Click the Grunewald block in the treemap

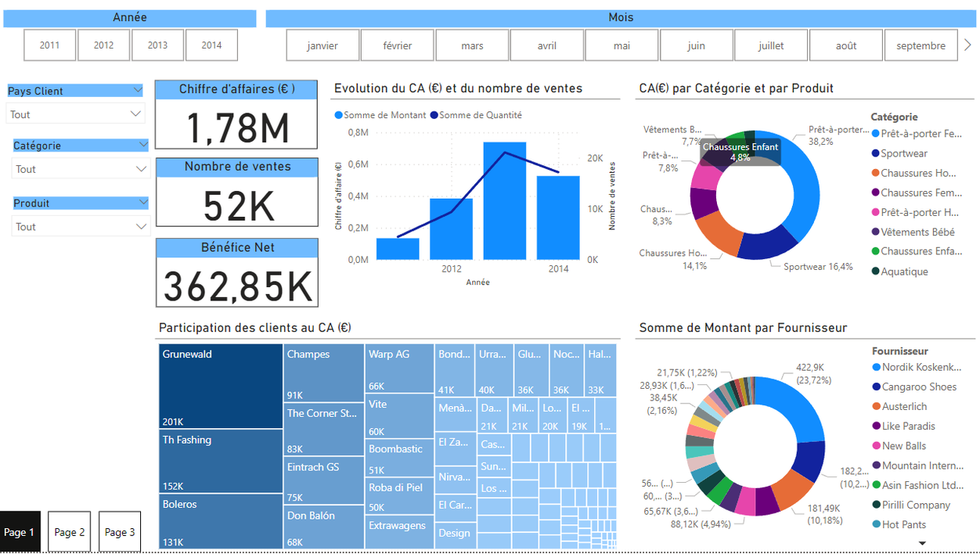[x=220, y=383]
